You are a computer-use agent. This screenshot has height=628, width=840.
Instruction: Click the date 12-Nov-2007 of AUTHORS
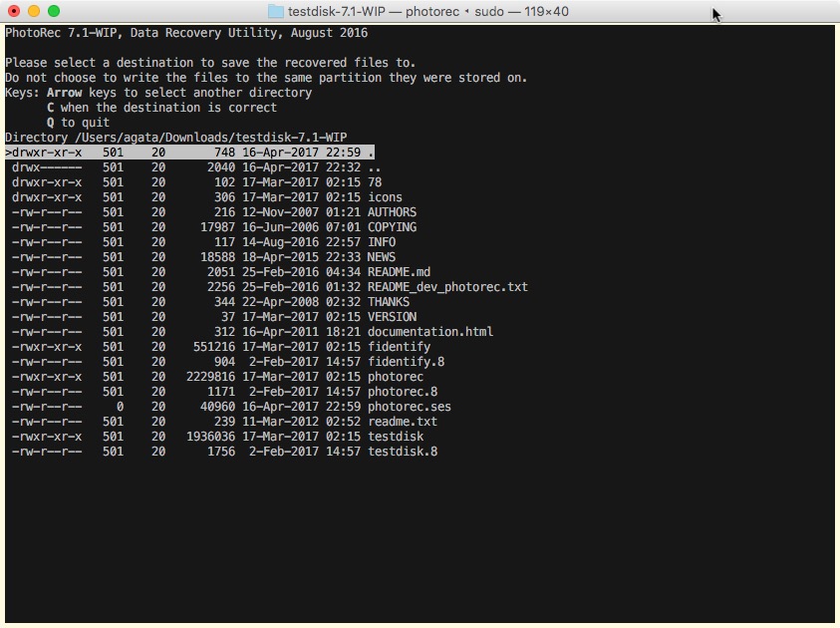click(x=280, y=212)
